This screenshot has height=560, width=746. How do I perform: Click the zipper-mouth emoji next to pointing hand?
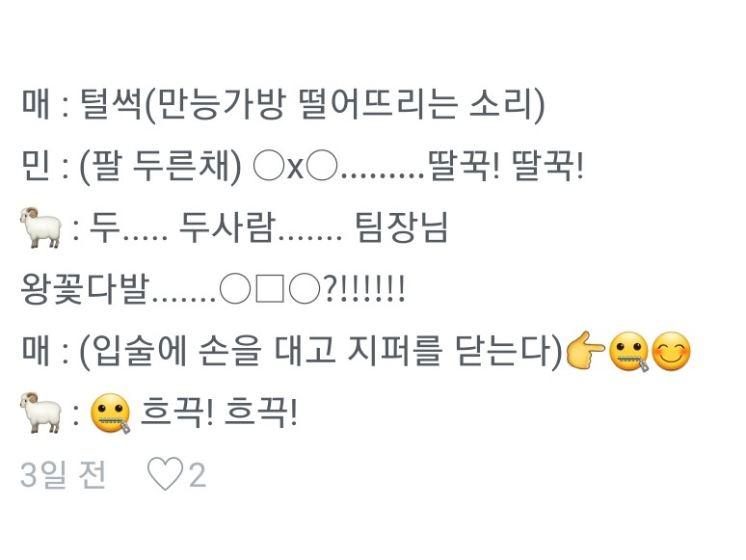630,352
